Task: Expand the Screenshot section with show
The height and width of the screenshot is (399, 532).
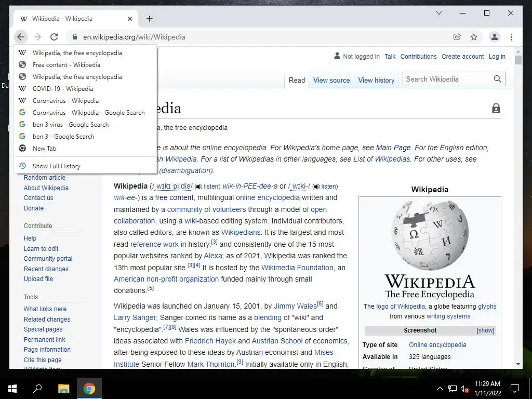Action: [485, 330]
